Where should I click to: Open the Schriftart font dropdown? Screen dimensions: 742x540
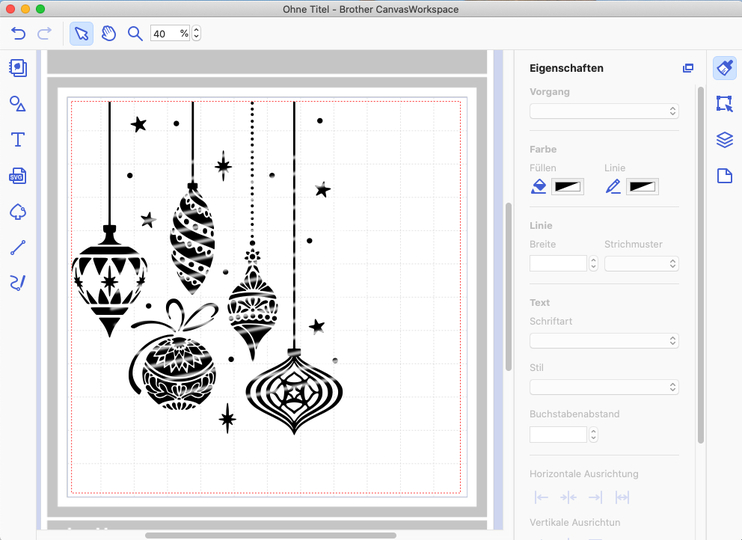coord(604,341)
